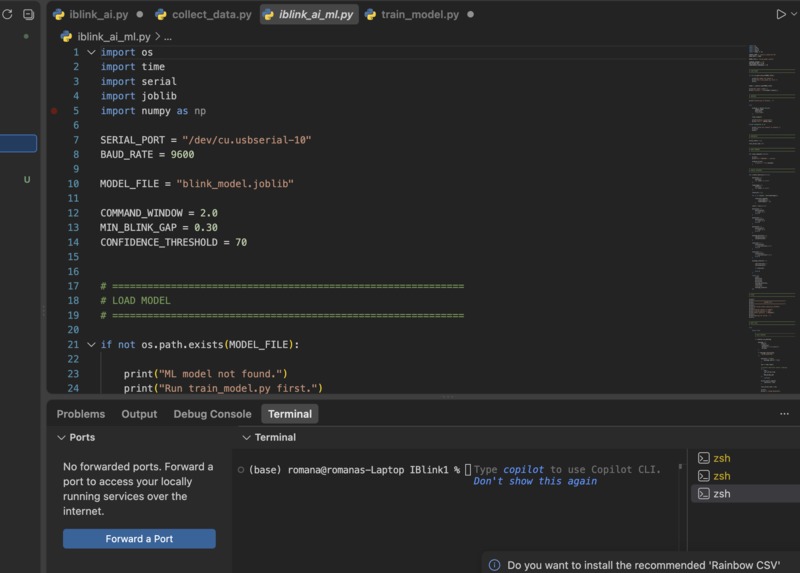Click the breadcrumb ellipsis after iblink_ai_ml.py
The image size is (800, 573).
(x=167, y=37)
